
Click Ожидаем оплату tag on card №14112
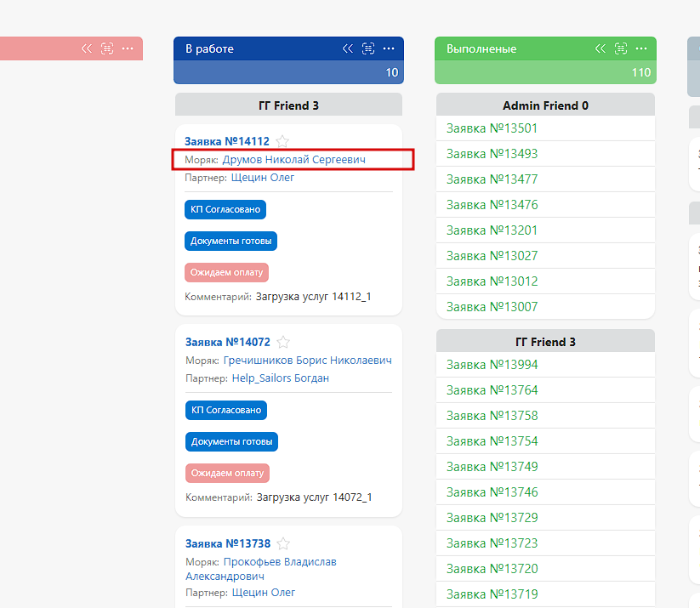click(x=227, y=272)
